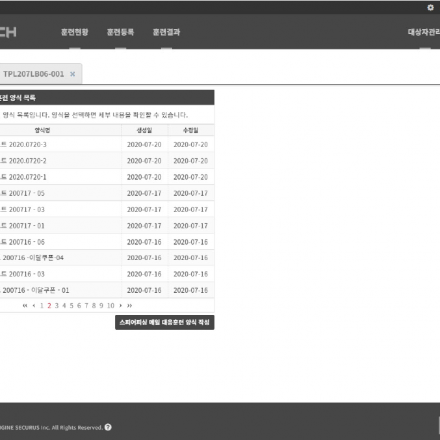
Task: Open 훈련결과 menu
Action: point(166,32)
